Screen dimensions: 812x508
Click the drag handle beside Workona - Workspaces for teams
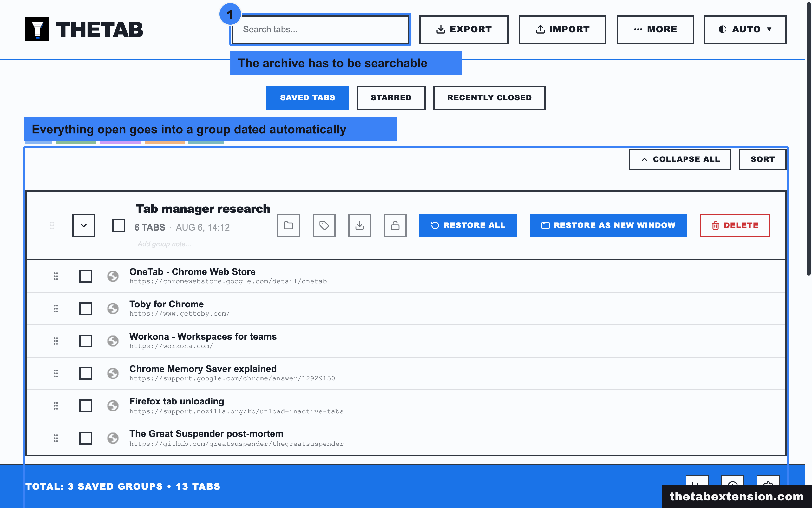pyautogui.click(x=56, y=341)
